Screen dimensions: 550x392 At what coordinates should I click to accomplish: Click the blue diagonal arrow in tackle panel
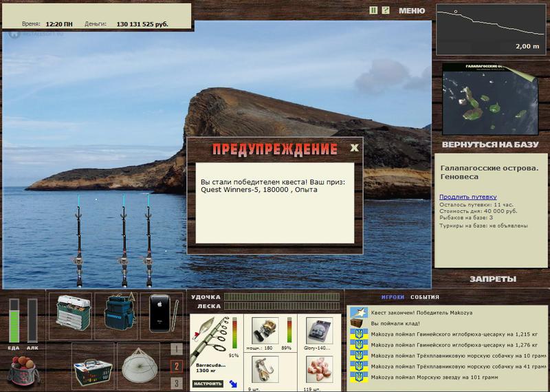pos(233,384)
